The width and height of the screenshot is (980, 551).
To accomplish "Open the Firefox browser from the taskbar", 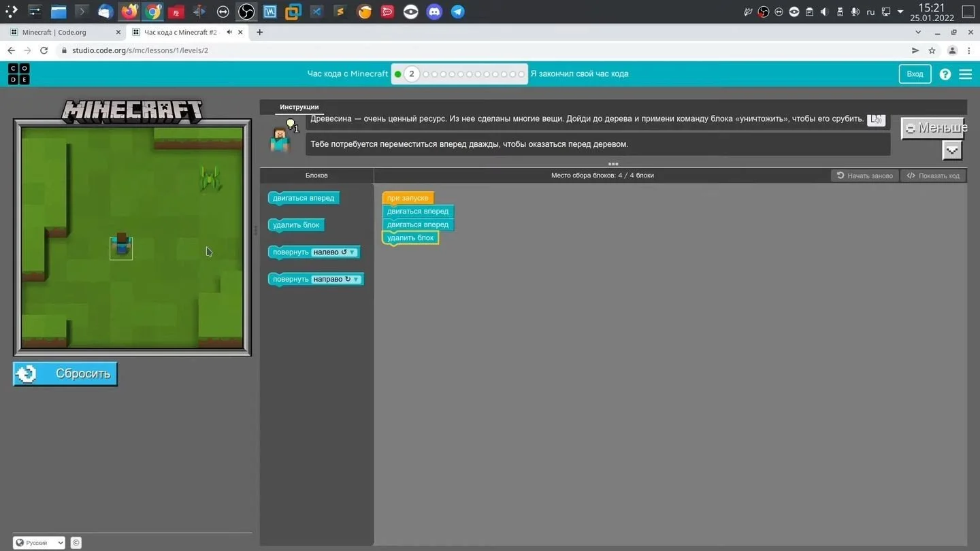I will point(129,12).
